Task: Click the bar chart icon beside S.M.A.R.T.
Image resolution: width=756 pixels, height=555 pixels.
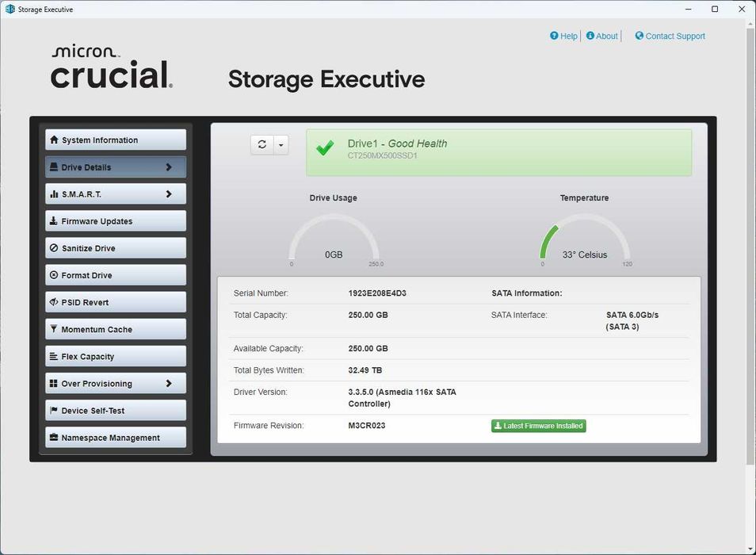Action: tap(54, 193)
